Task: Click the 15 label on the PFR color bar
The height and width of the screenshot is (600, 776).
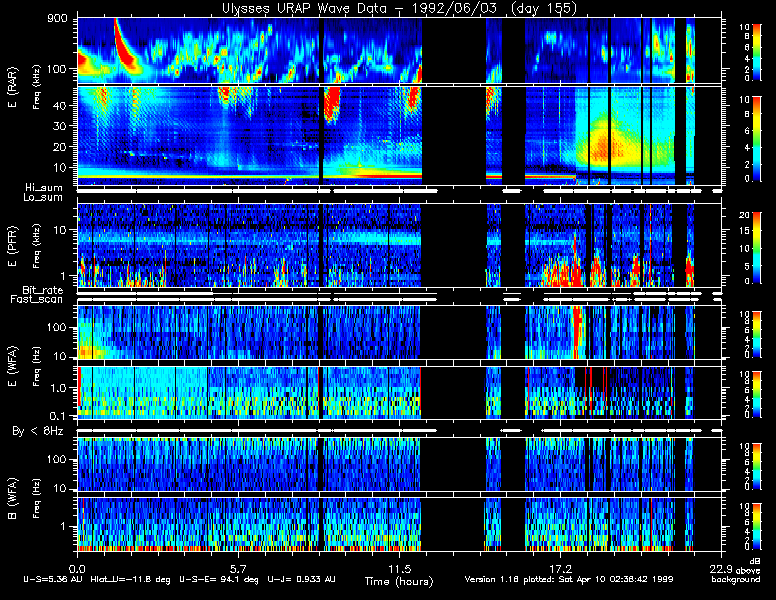Action: pos(744,231)
